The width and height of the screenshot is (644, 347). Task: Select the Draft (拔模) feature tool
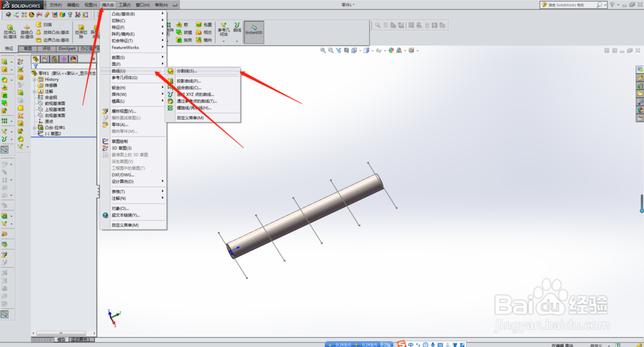(x=184, y=32)
